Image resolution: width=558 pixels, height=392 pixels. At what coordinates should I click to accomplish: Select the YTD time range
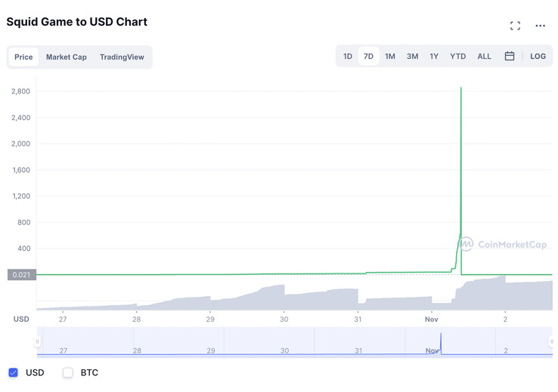click(x=457, y=56)
